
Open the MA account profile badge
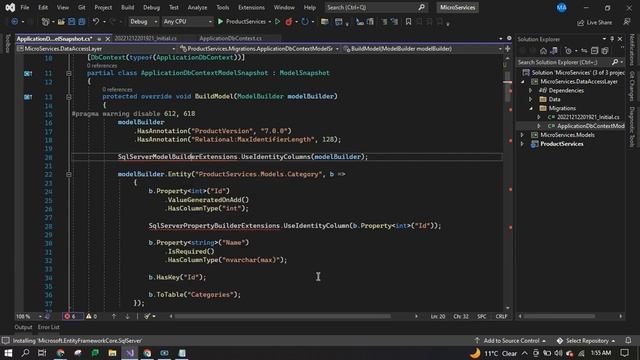[x=562, y=7]
